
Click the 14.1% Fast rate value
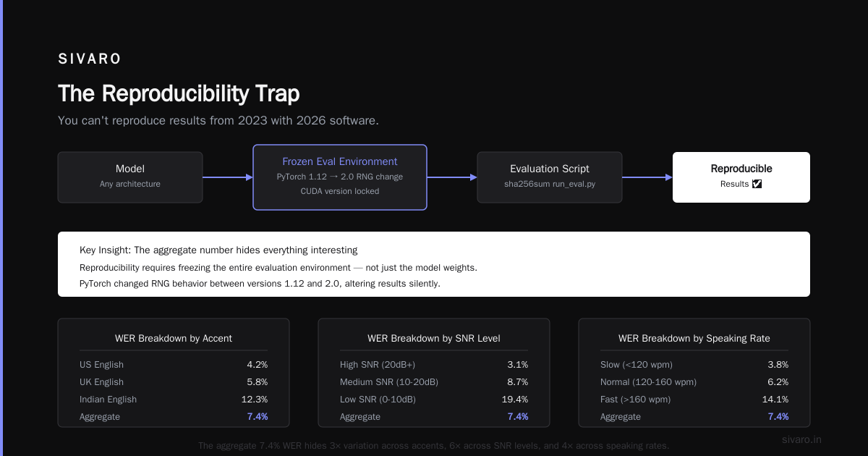pyautogui.click(x=775, y=400)
